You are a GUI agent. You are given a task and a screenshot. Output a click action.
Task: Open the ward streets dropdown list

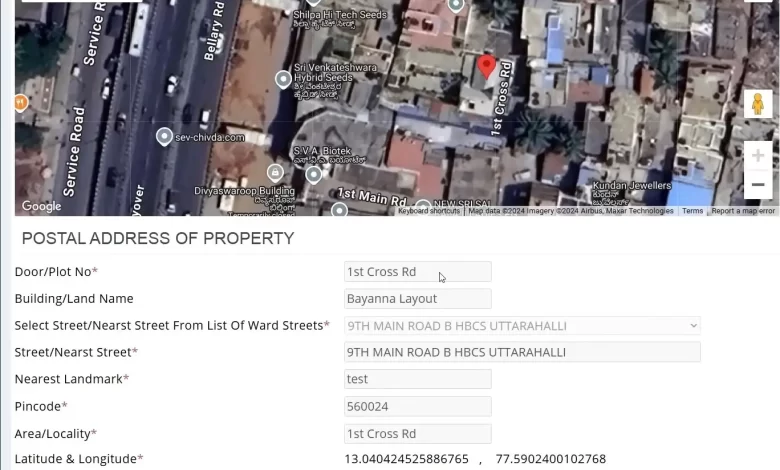[522, 326]
